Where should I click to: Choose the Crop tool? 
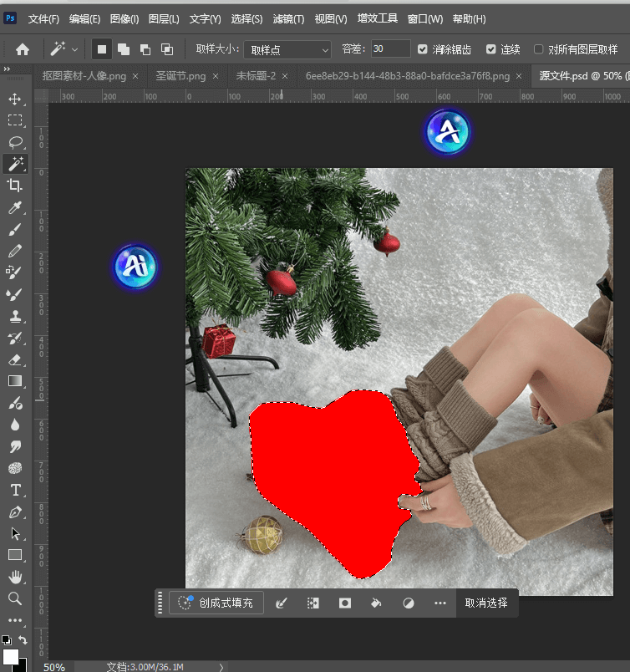coord(15,186)
